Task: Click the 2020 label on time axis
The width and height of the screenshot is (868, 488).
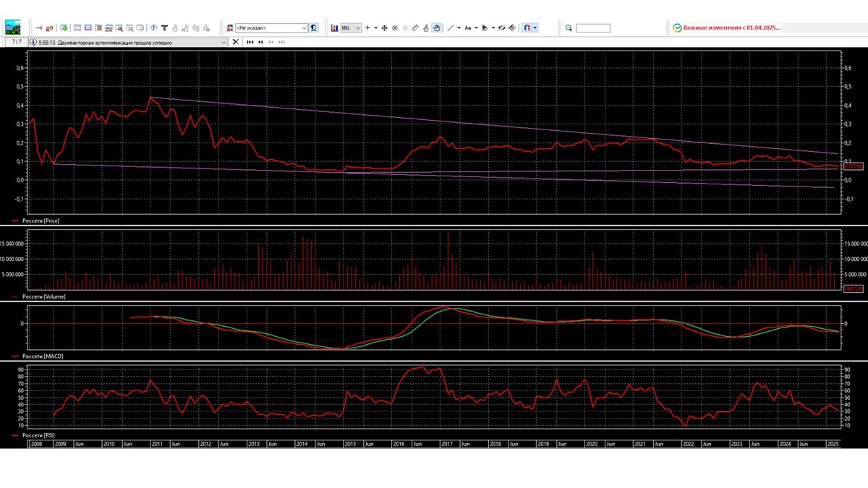Action: pyautogui.click(x=592, y=444)
